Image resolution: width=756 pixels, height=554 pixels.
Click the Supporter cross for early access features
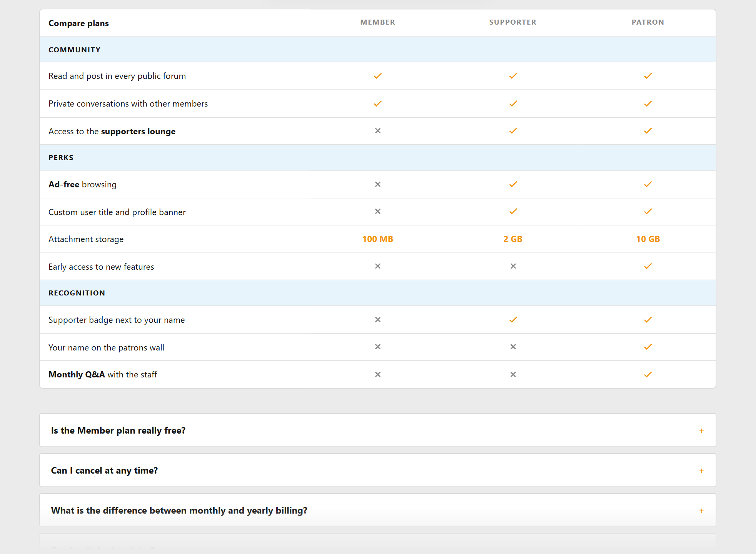(x=513, y=266)
